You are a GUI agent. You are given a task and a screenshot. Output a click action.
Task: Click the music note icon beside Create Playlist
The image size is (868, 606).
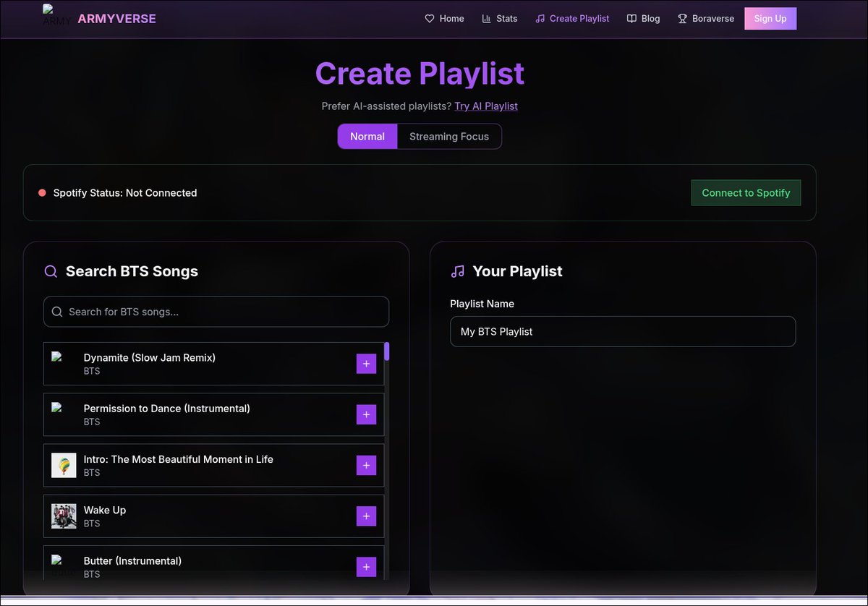point(540,19)
